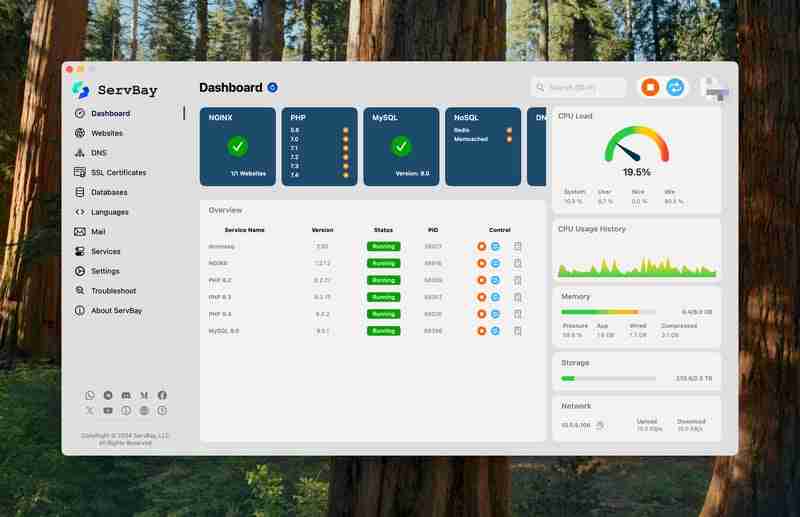Toggle the Memcached status indicator

509,139
